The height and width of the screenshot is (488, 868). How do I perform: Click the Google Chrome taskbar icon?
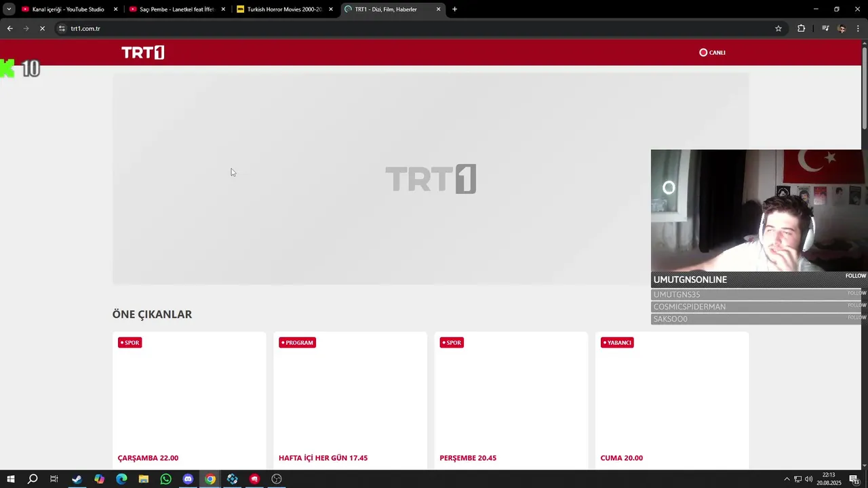pos(210,479)
